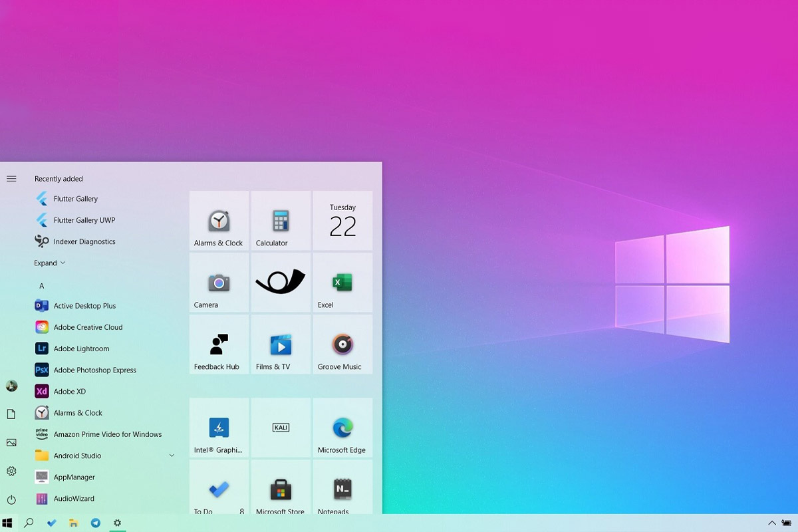Open File Explorer from the taskbar
This screenshot has height=532, width=798.
(x=74, y=523)
